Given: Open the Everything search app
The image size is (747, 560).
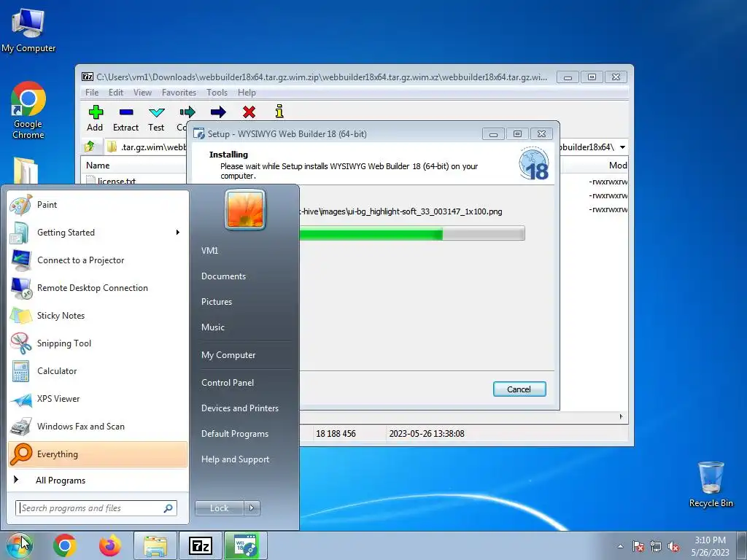Looking at the screenshot, I should [98, 454].
